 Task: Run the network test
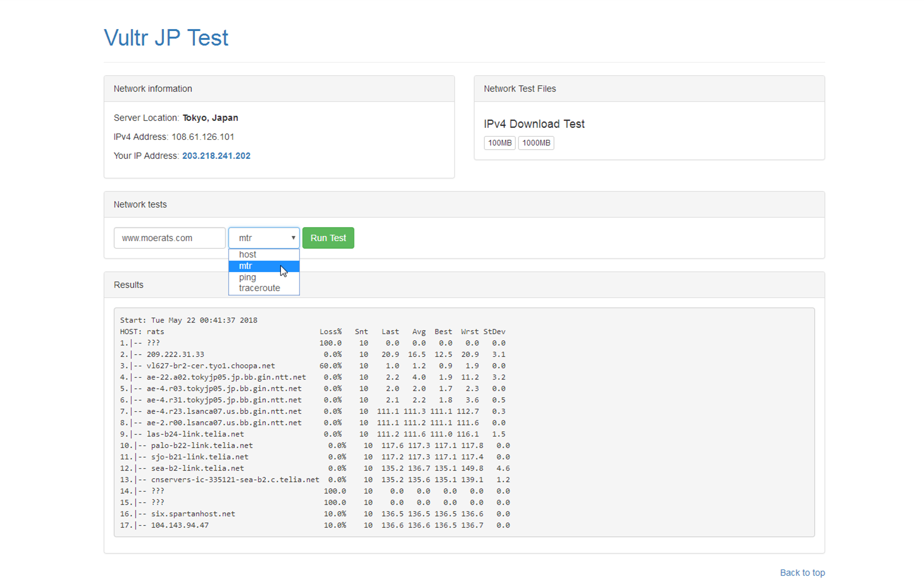point(328,238)
